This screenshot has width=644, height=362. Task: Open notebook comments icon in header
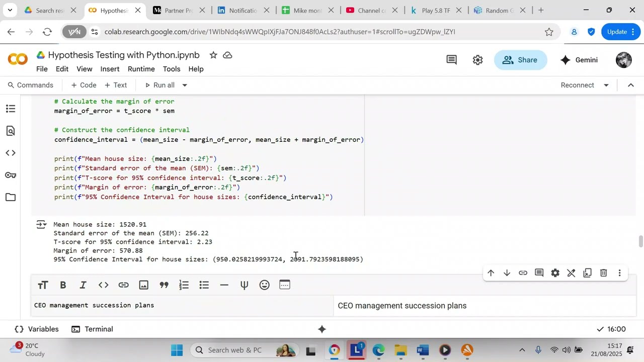(x=452, y=60)
